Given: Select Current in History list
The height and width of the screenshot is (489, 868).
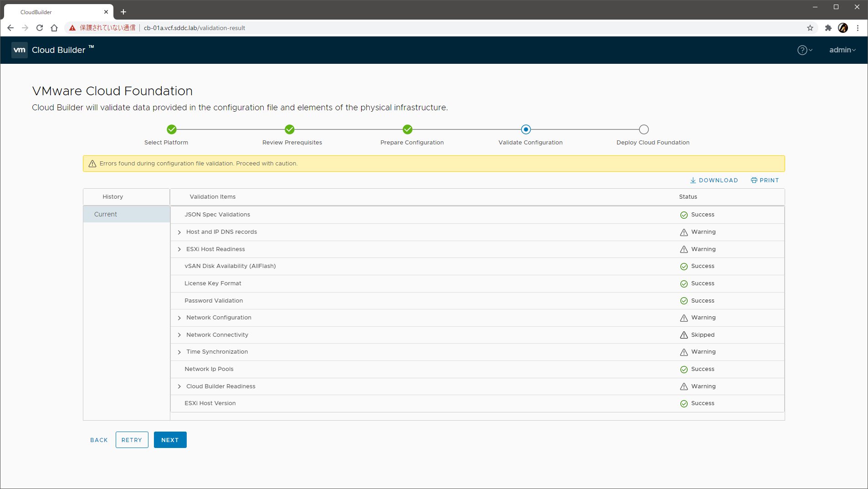Looking at the screenshot, I should click(106, 214).
